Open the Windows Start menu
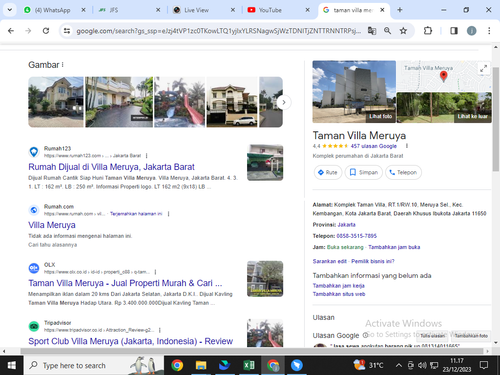The width and height of the screenshot is (500, 375). click(x=12, y=366)
